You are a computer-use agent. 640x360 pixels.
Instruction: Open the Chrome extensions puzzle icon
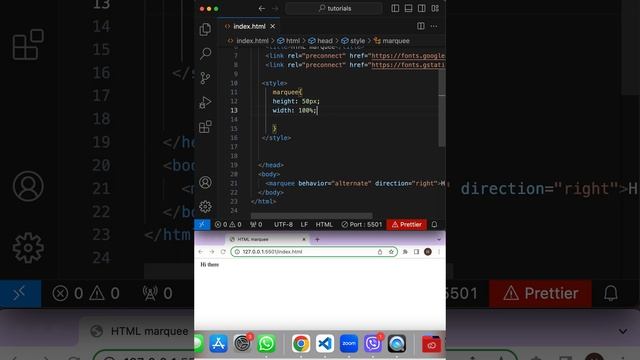pos(405,252)
